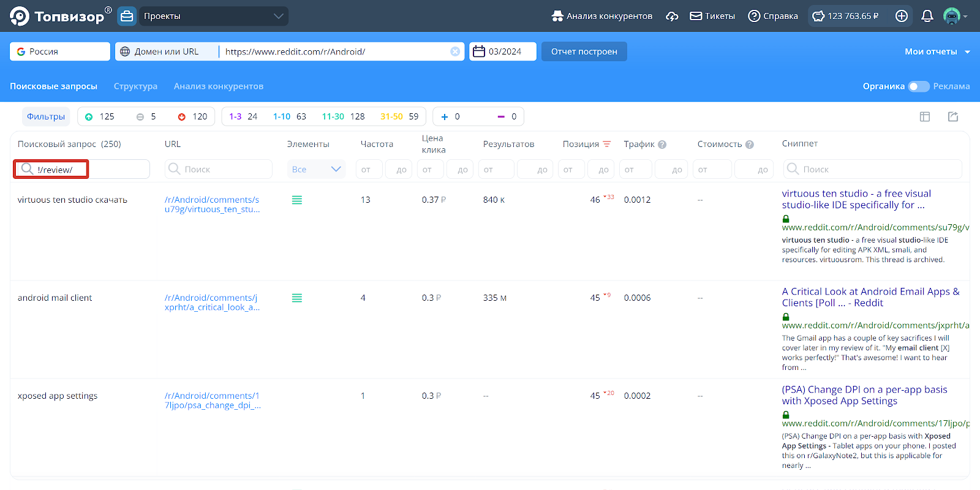Clear the URL field with the X icon
This screenshot has width=980, height=490.
tap(455, 51)
